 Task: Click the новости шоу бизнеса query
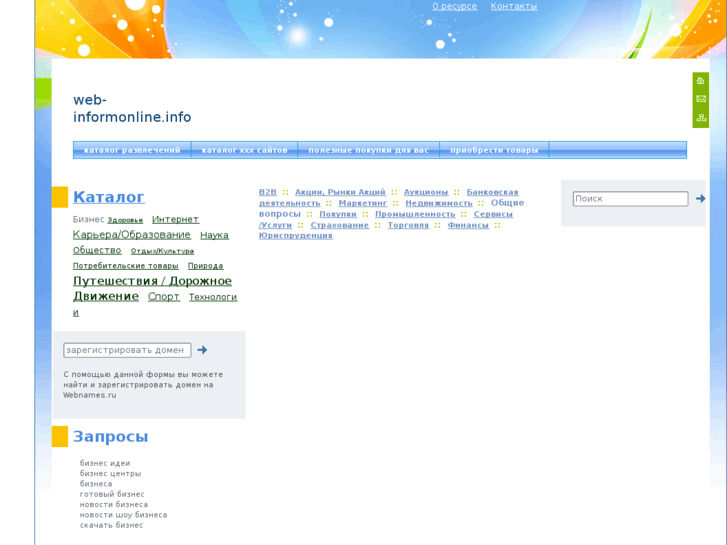tap(123, 515)
